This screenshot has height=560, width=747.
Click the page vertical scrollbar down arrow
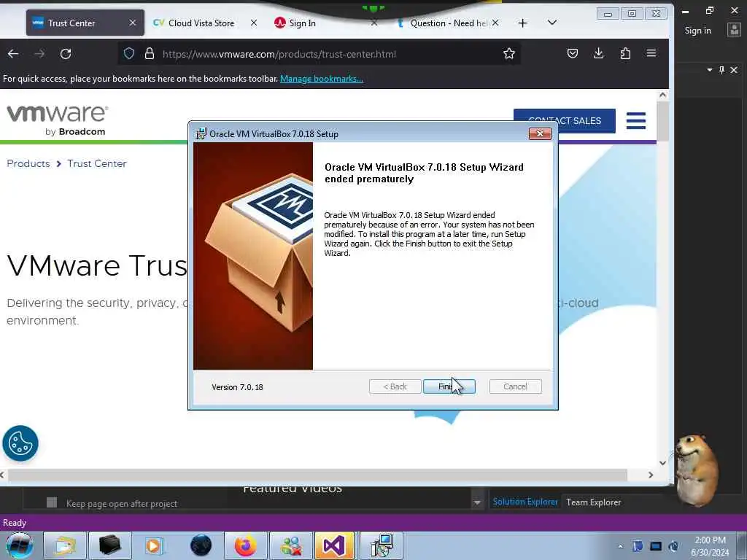662,463
